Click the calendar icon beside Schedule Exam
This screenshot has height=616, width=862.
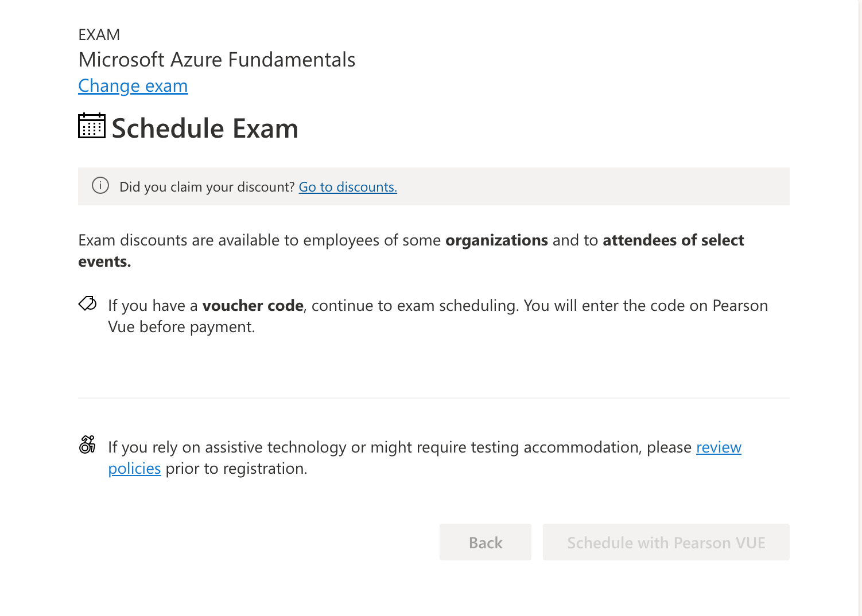point(92,126)
